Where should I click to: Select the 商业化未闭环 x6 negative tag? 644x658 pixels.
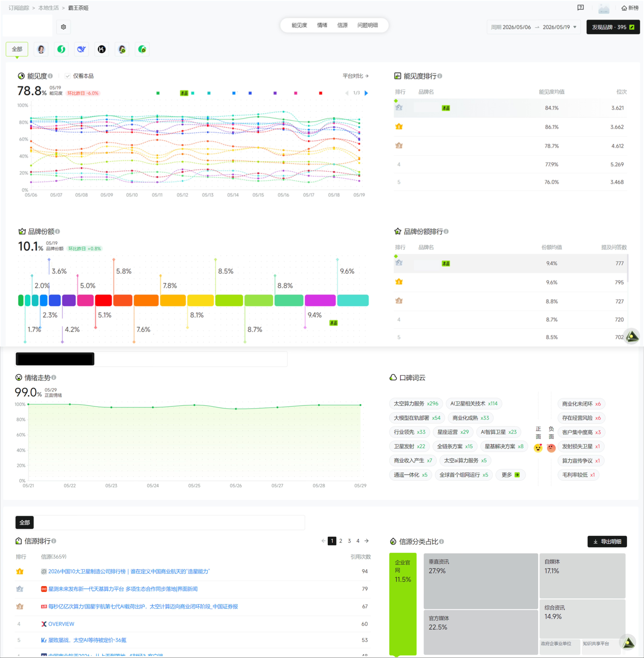coord(581,404)
